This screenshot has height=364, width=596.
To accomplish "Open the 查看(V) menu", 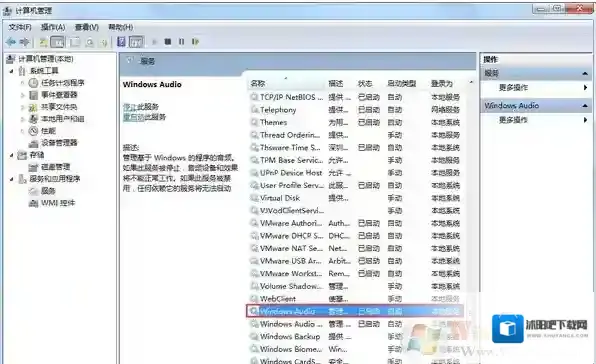I will [87, 27].
